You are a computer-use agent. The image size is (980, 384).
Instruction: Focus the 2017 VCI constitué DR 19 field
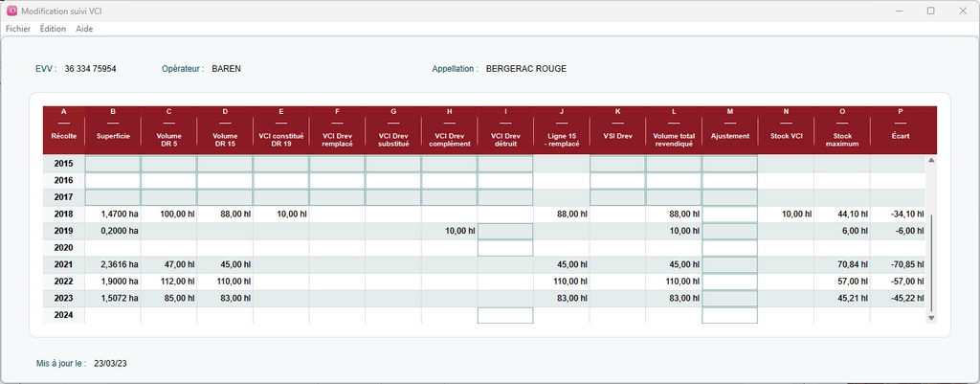point(280,197)
